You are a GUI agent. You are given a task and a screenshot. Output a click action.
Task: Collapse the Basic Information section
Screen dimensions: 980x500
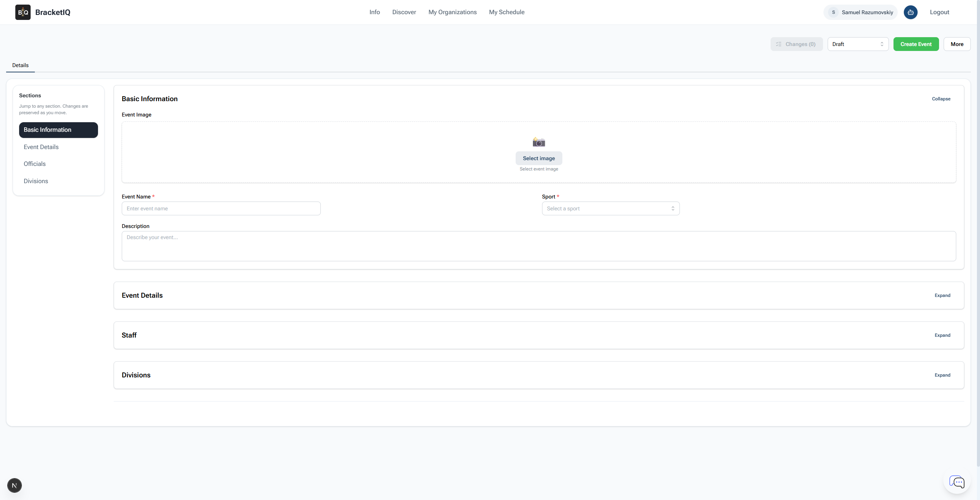(x=941, y=99)
